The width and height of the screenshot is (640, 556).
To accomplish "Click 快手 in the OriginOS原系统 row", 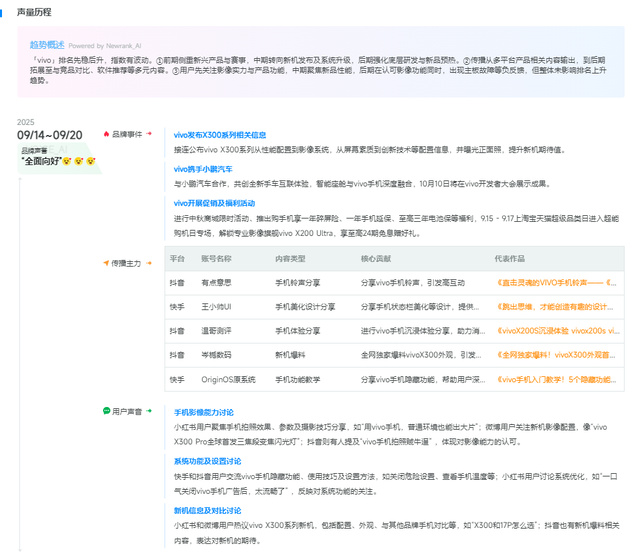I will point(177,379).
